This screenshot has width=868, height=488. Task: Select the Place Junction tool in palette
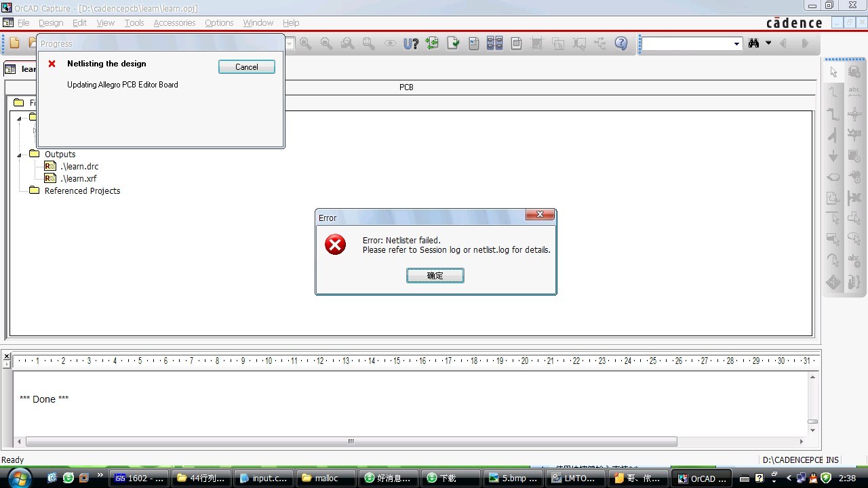point(854,114)
